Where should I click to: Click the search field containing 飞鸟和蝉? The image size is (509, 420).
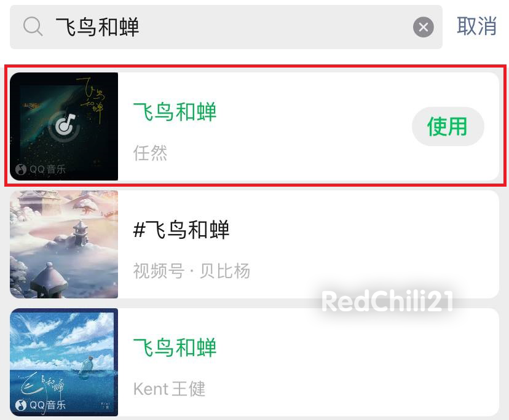(x=226, y=27)
